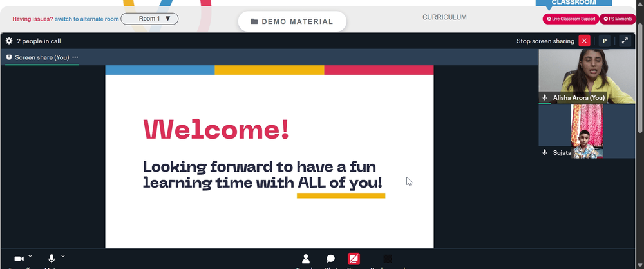
Task: Select Sujata participant video thumbnail
Action: point(587,131)
